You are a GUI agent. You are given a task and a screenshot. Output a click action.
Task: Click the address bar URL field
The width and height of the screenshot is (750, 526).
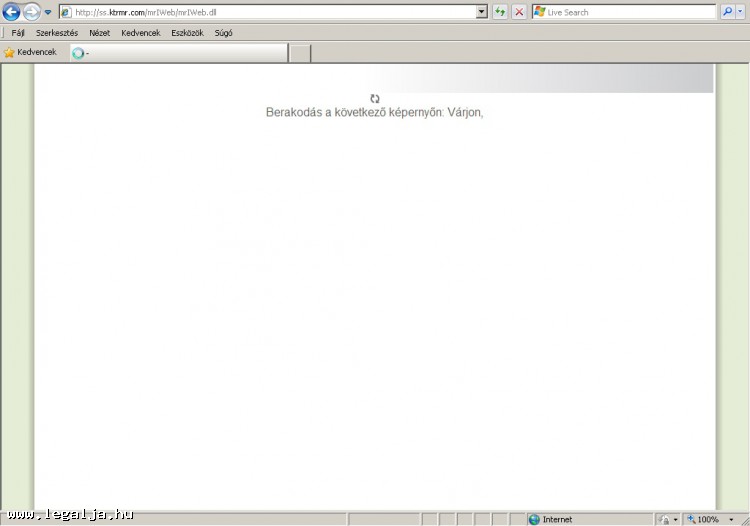point(270,12)
